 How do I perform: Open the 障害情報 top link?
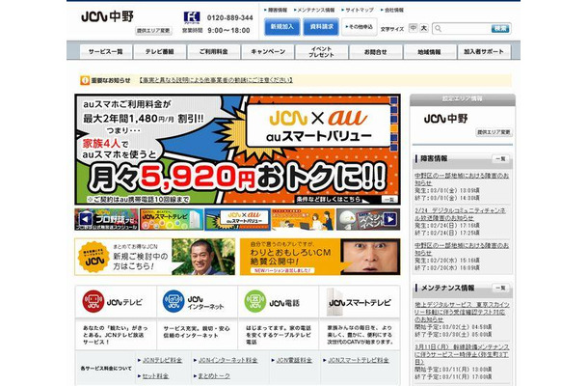point(276,11)
